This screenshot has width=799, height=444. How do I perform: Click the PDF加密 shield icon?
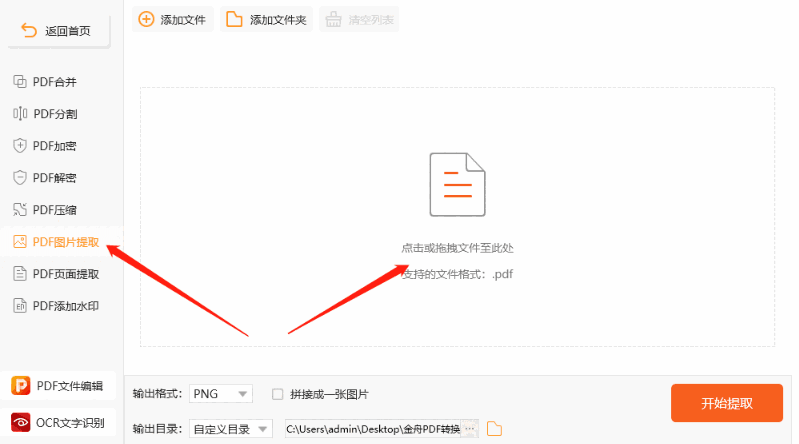[19, 146]
